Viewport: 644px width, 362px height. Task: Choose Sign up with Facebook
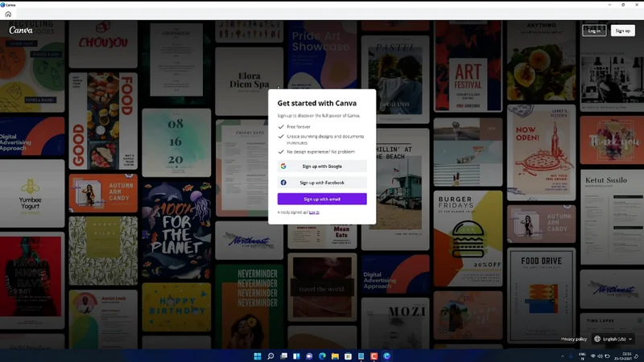click(322, 183)
